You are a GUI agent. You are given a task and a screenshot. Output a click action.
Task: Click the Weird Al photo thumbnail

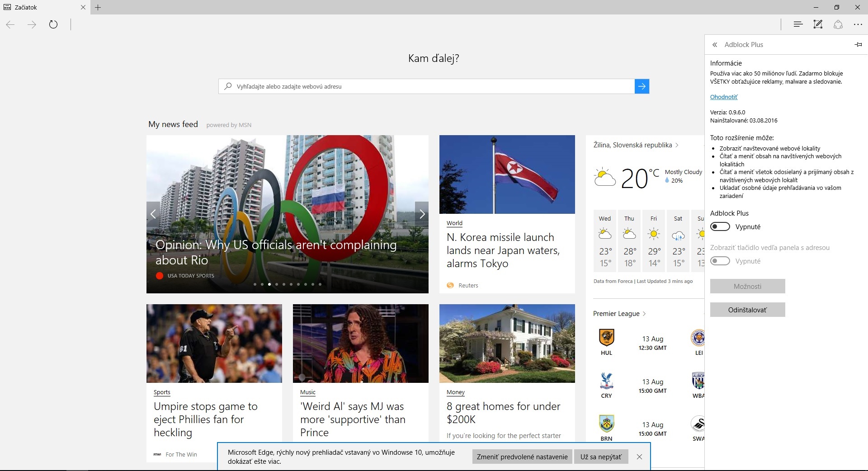point(361,344)
